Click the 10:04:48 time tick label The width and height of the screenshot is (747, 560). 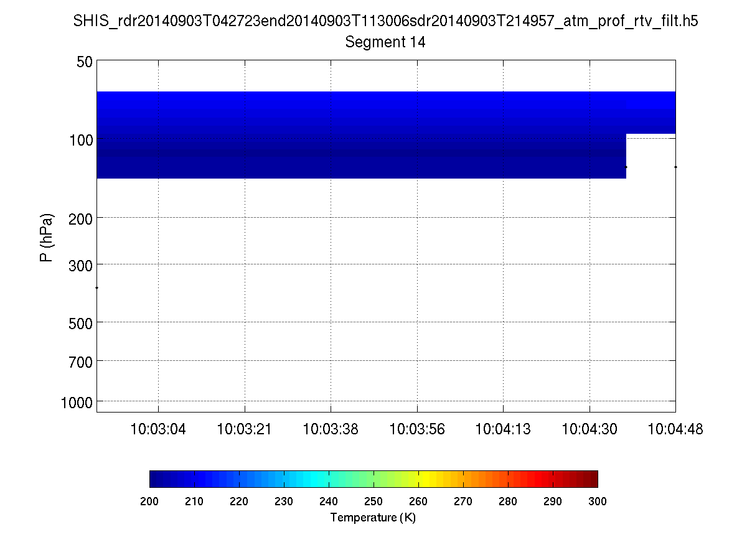pos(675,429)
